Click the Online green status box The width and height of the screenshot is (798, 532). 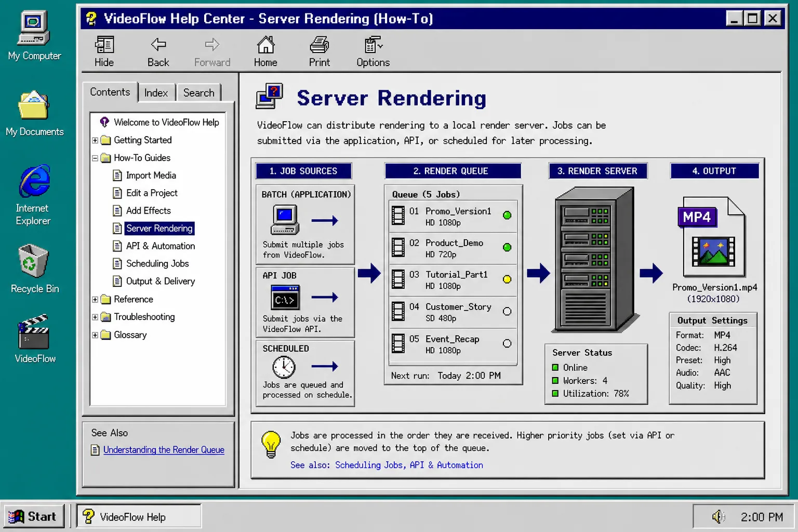point(555,367)
